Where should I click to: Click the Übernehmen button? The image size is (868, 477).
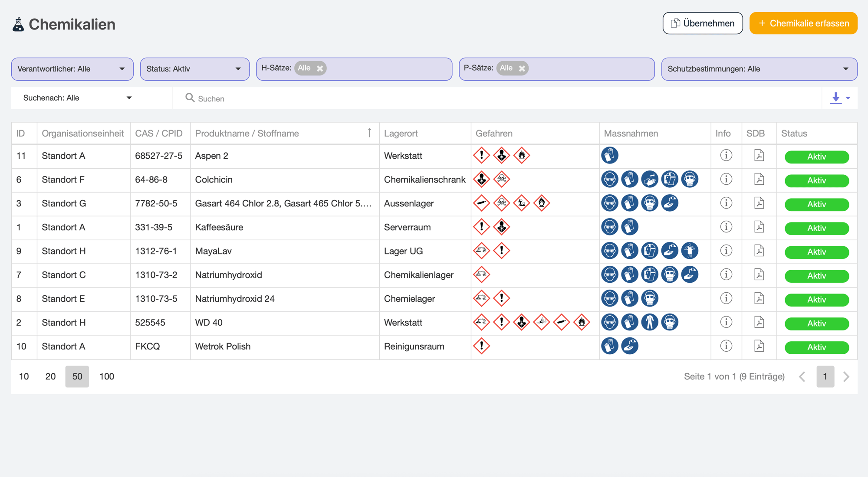point(702,23)
